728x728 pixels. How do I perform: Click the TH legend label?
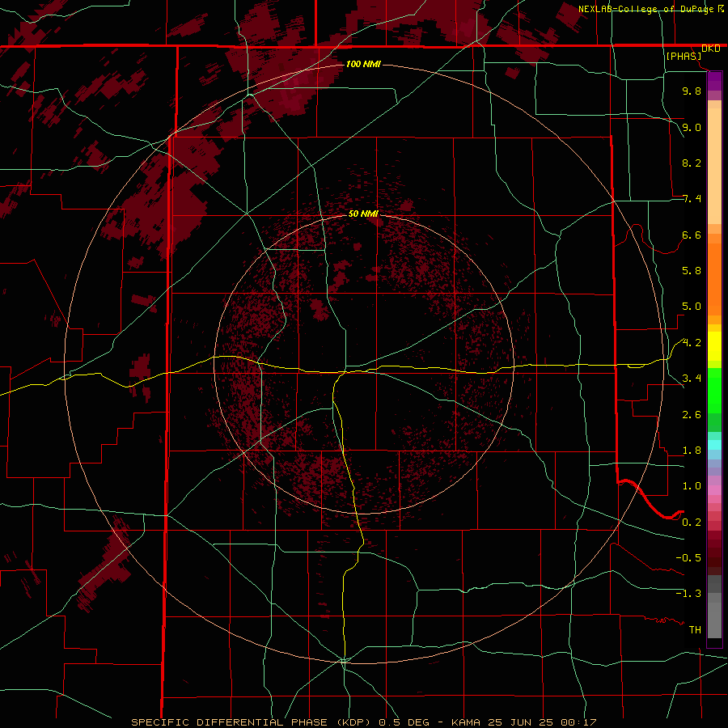click(695, 630)
